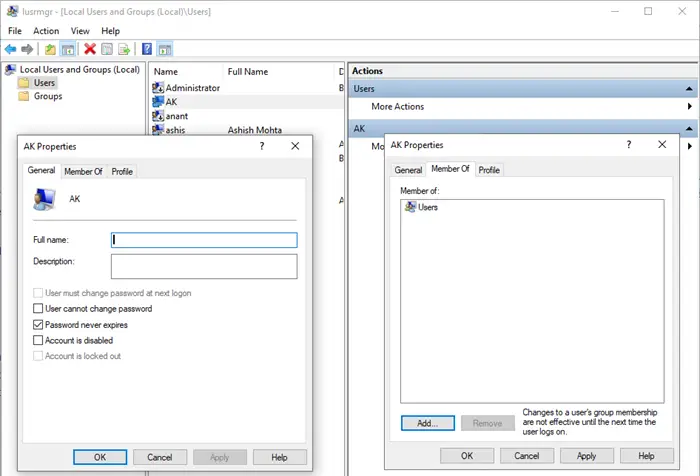Click Apply in the left AK Properties
Viewport: 700px width, 476px height.
click(220, 457)
